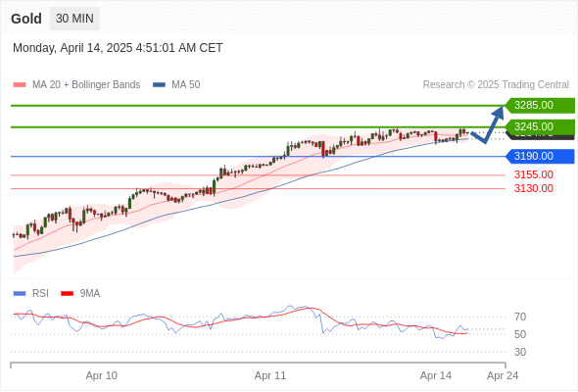Click the Gold chart title
The width and height of the screenshot is (578, 392).
(26, 19)
